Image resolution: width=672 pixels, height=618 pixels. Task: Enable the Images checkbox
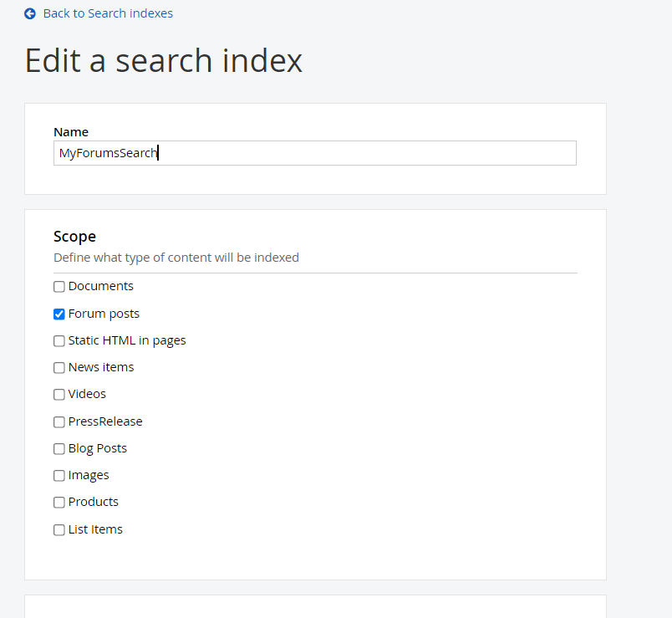(x=59, y=476)
